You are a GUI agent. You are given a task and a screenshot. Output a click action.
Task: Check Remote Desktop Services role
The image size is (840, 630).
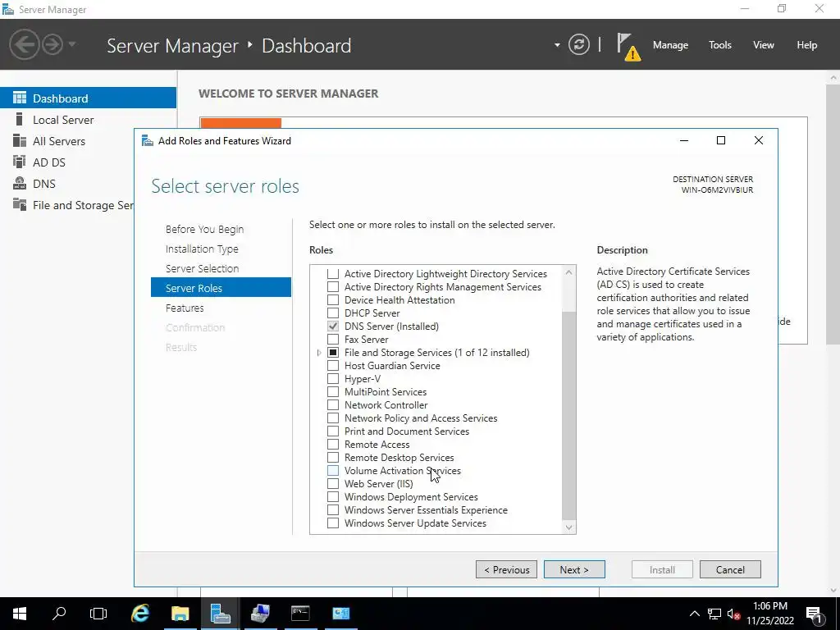[x=333, y=458]
